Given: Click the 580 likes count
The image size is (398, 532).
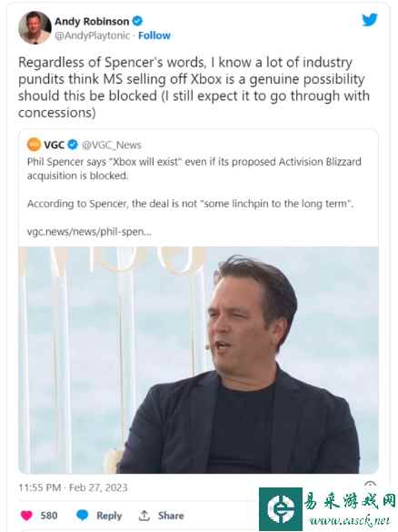Looking at the screenshot, I should pyautogui.click(x=49, y=516).
